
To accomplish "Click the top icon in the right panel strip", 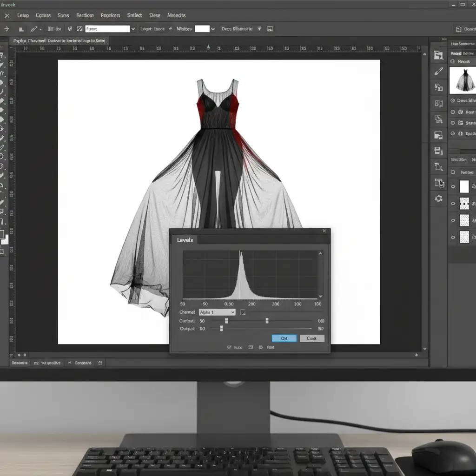I will 438,55.
